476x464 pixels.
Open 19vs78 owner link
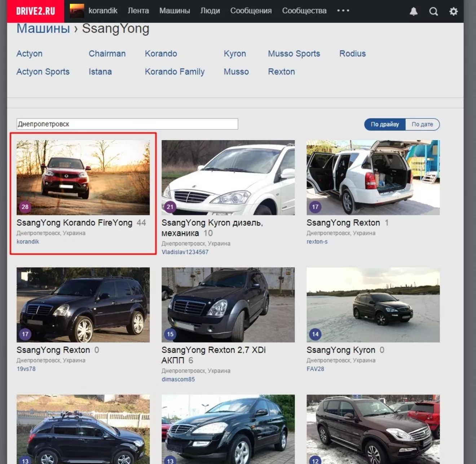26,369
